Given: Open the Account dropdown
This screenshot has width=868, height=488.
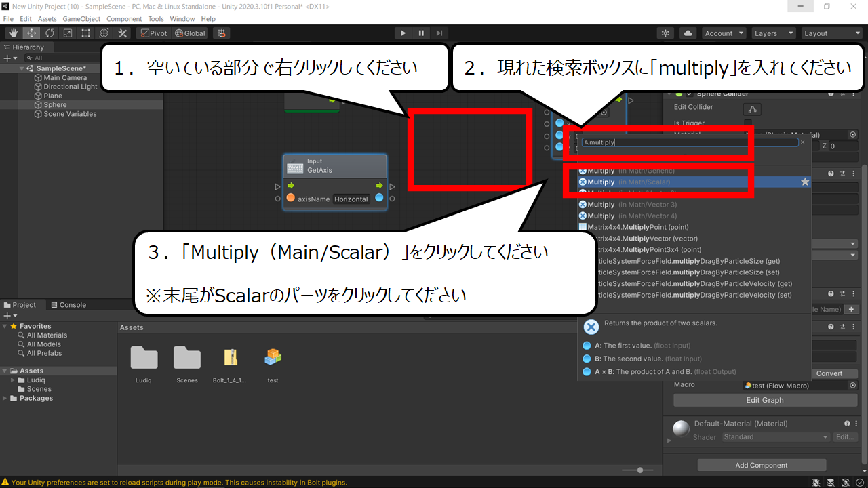Looking at the screenshot, I should coord(724,33).
